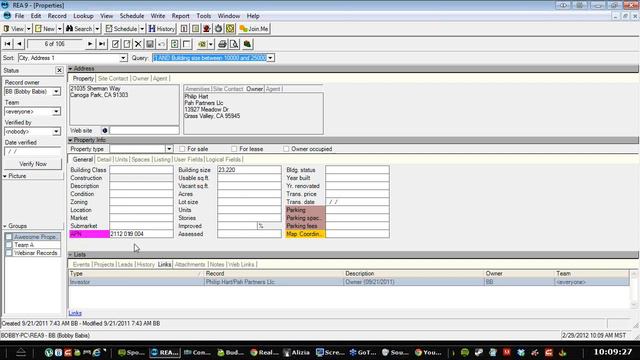This screenshot has height=360, width=640.
Task: Switch to the Attachments tab in Lists
Action: pos(190,264)
